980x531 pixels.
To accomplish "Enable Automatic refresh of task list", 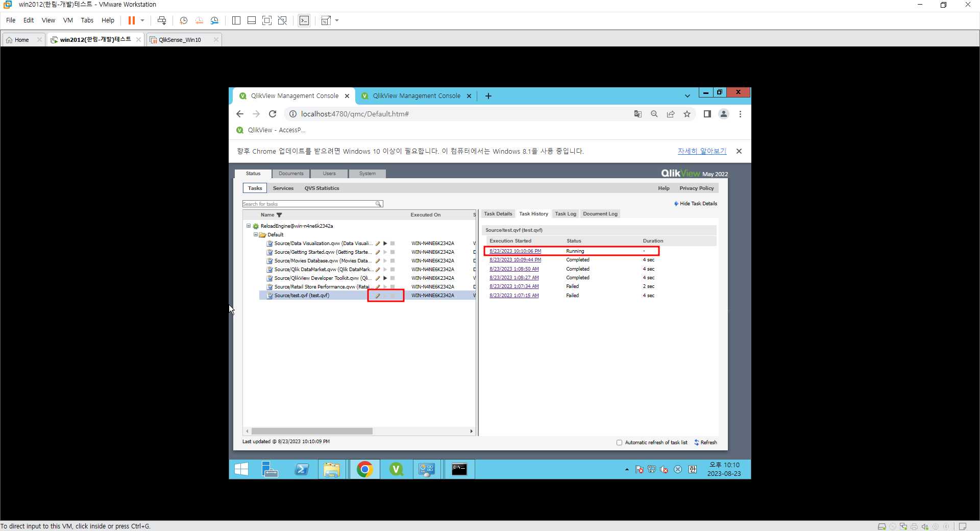I will point(620,442).
